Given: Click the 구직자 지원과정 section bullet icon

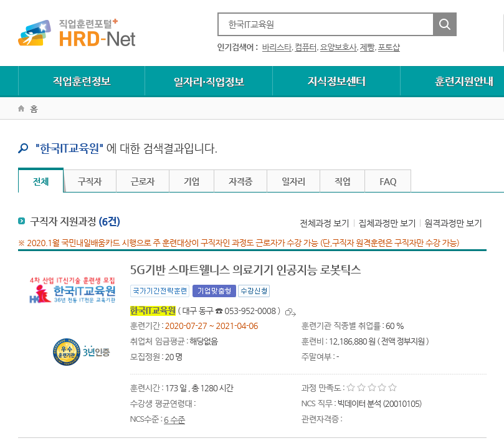Looking at the screenshot, I should point(22,221).
